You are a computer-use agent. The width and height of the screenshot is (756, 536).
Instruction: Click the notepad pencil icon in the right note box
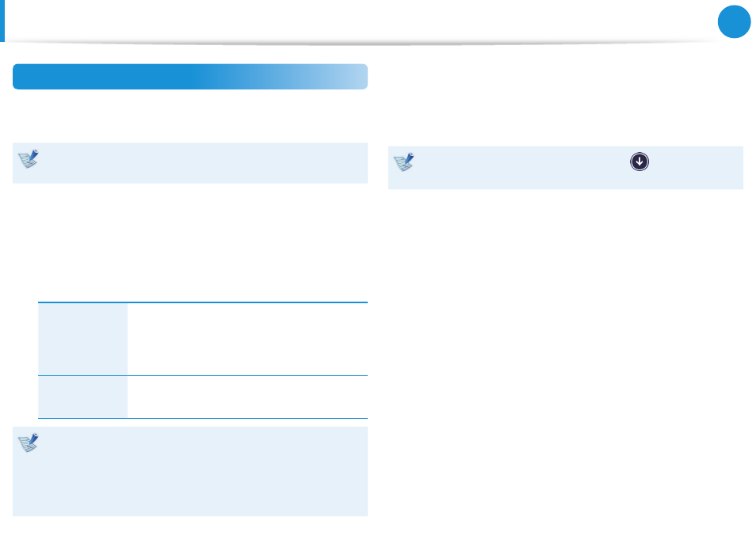[404, 162]
